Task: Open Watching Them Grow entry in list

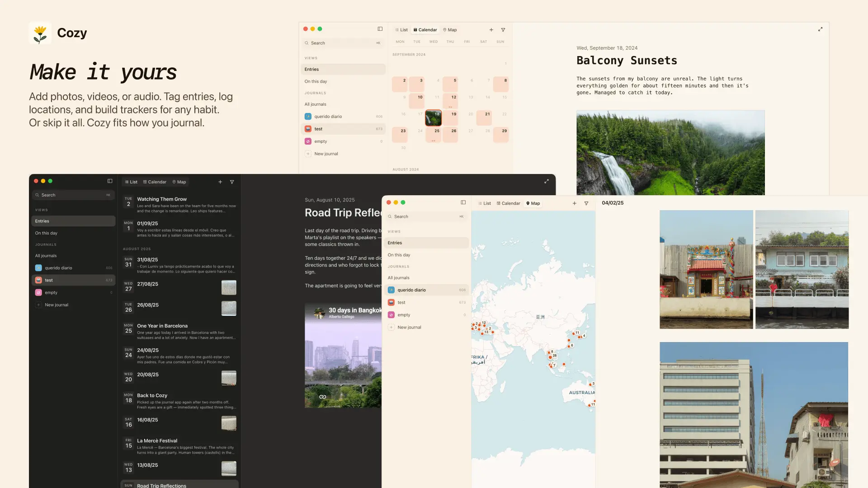Action: coord(180,205)
